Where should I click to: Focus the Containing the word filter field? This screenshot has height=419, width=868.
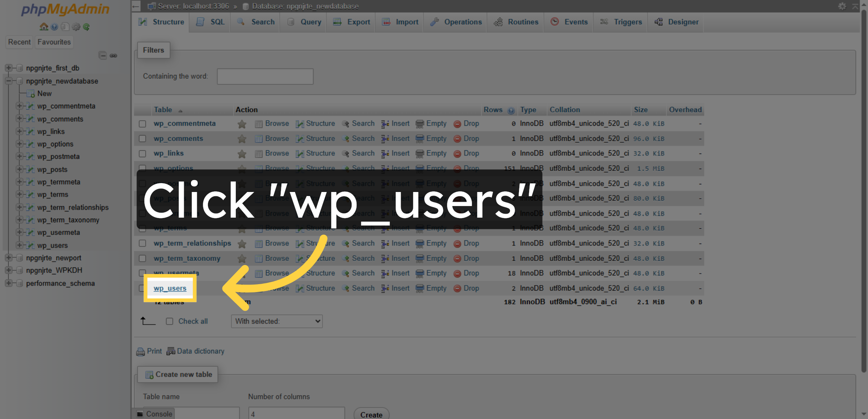click(265, 77)
